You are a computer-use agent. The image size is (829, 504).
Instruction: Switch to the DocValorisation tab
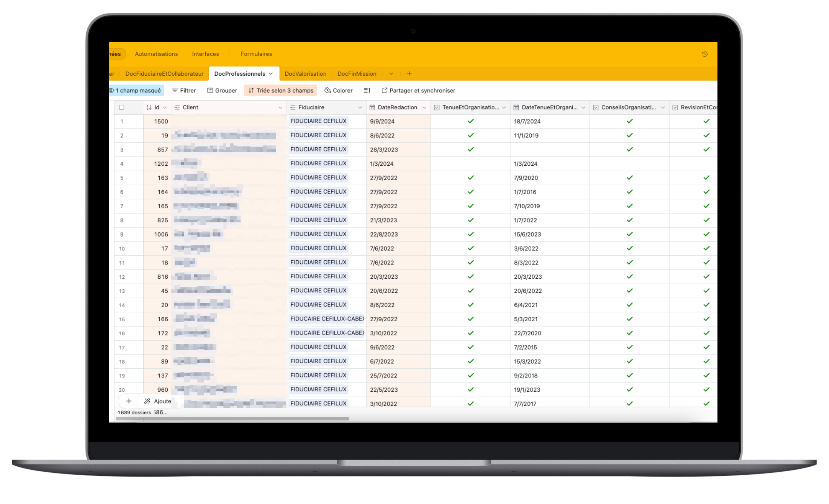[305, 74]
